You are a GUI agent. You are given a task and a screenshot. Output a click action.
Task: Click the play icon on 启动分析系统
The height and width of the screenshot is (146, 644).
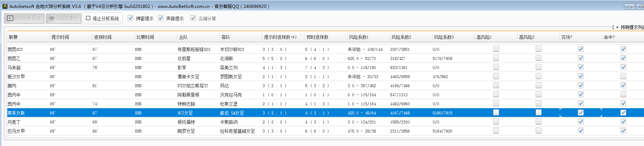tap(10, 18)
